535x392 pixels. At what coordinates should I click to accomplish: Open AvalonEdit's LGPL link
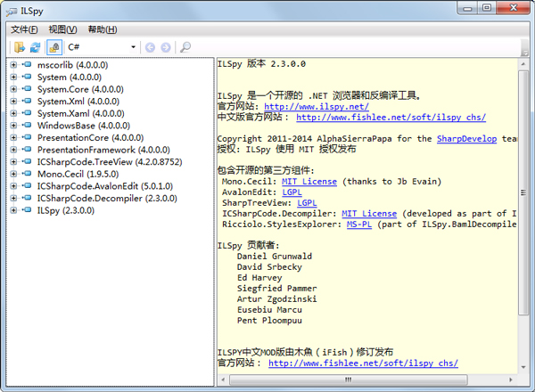(292, 192)
